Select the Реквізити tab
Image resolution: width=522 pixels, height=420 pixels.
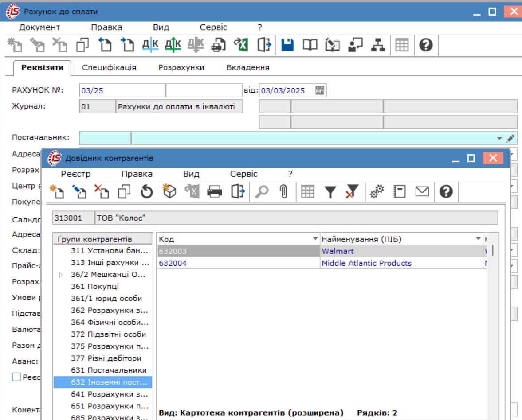coord(42,67)
